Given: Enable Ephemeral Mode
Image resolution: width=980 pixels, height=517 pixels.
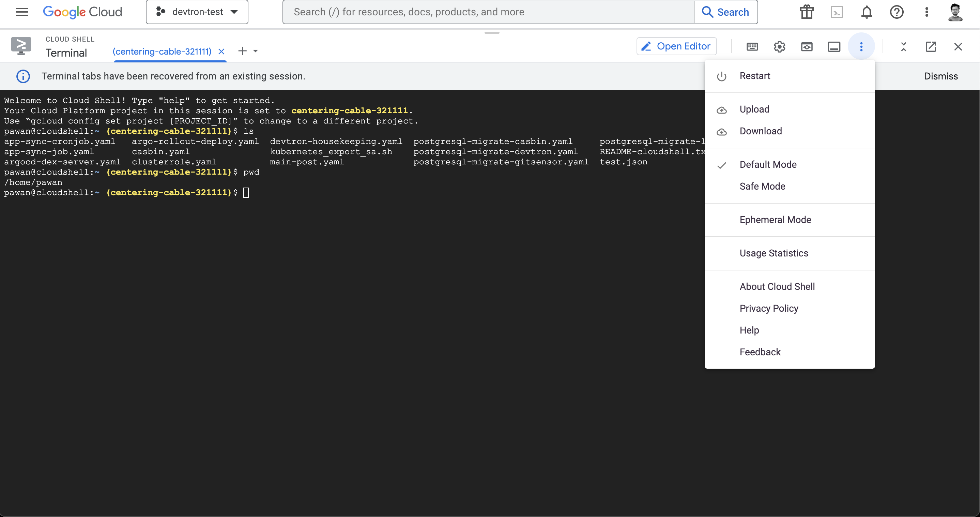Looking at the screenshot, I should pyautogui.click(x=775, y=220).
